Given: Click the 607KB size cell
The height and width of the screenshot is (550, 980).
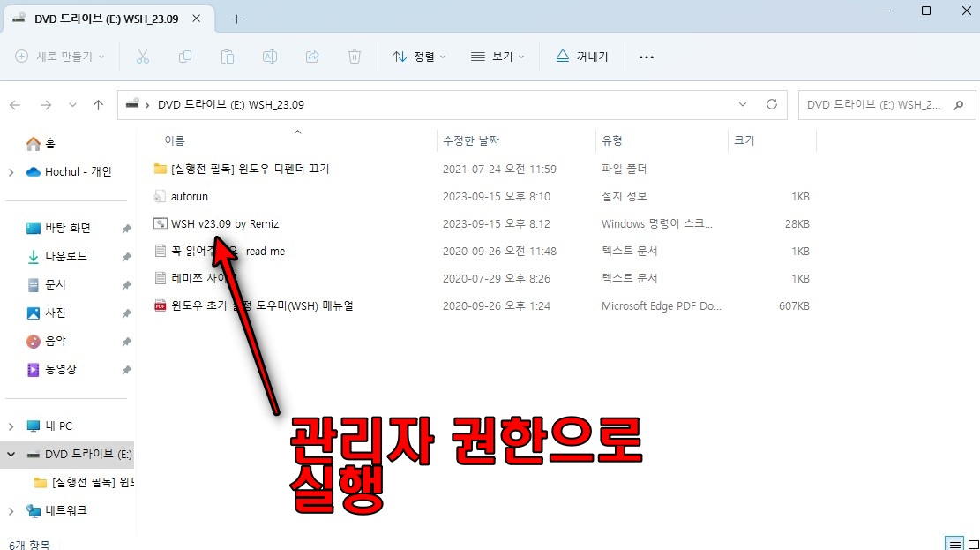Looking at the screenshot, I should point(794,306).
